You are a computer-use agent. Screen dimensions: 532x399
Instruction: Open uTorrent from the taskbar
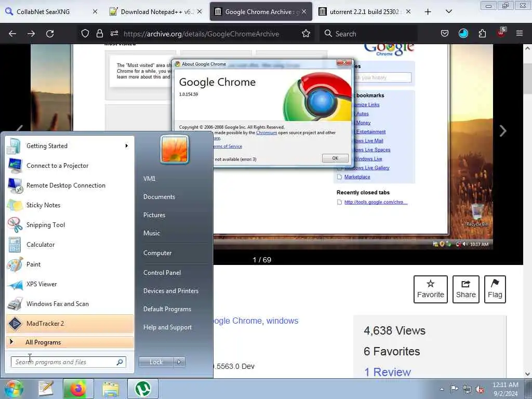143,389
